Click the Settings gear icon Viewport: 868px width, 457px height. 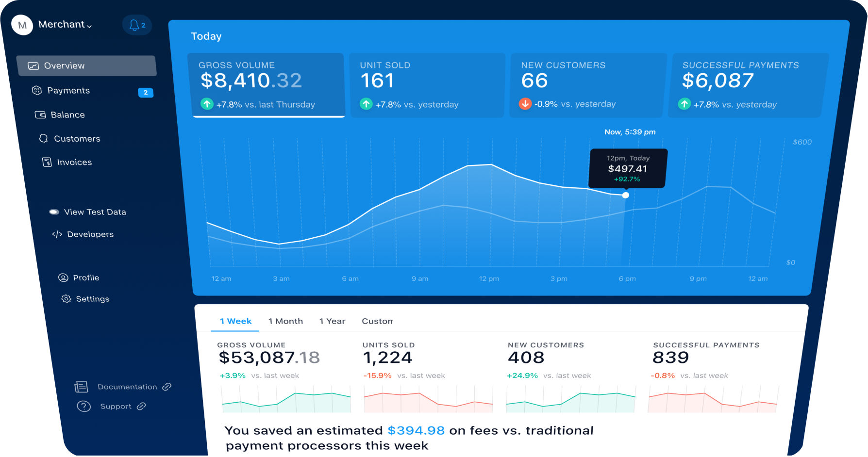coord(66,299)
